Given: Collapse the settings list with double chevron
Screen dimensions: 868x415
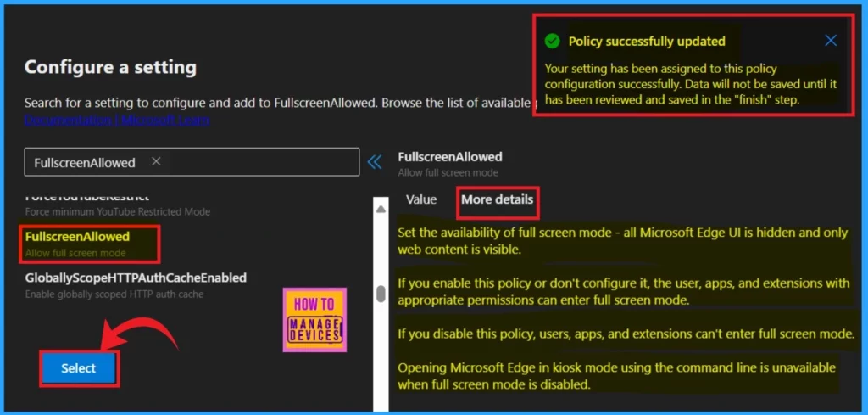Looking at the screenshot, I should (375, 162).
